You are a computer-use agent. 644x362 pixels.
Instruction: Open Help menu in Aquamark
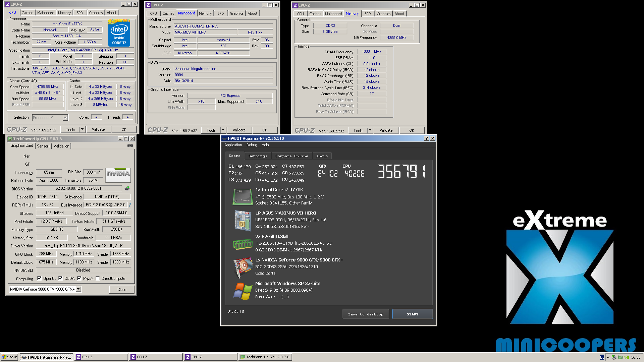(265, 145)
